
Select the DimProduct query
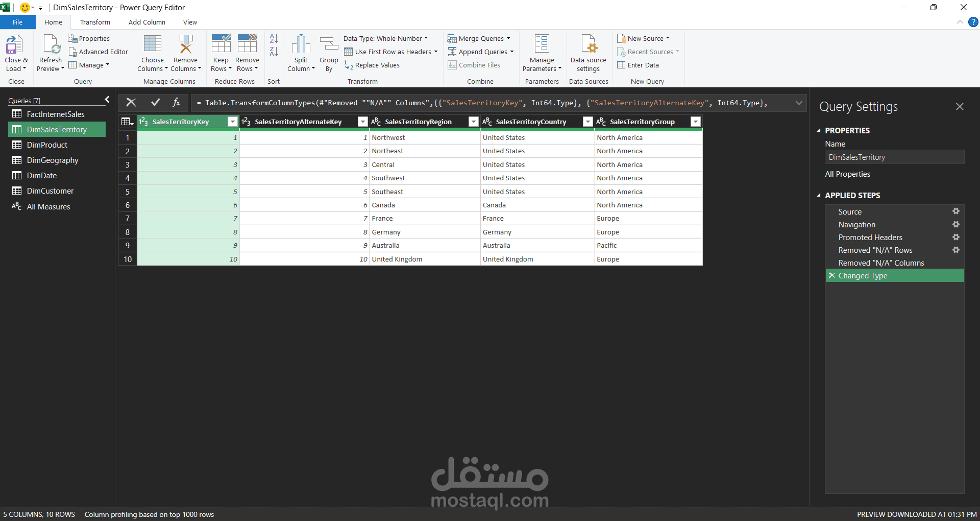(57, 145)
